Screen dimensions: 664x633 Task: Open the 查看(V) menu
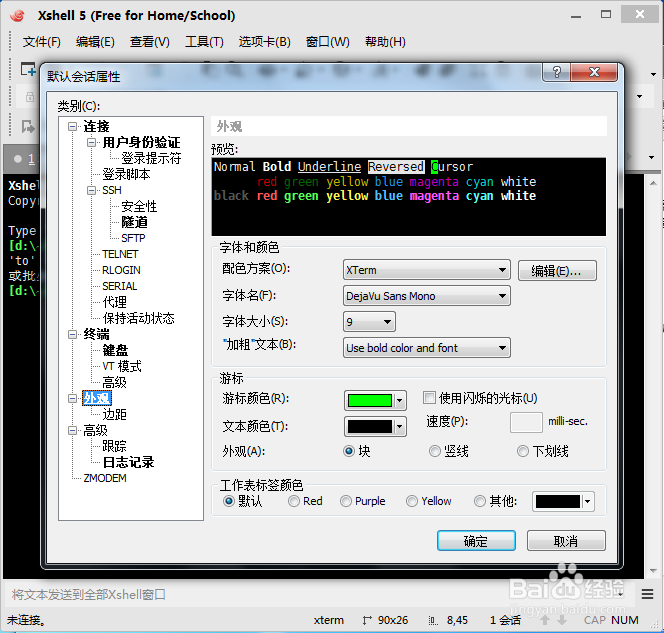[x=149, y=42]
